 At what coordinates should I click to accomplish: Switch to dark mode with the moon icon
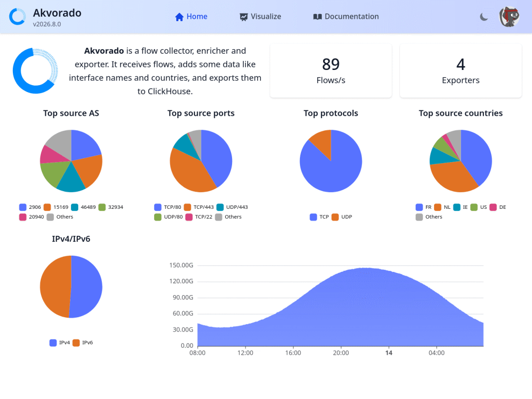484,17
